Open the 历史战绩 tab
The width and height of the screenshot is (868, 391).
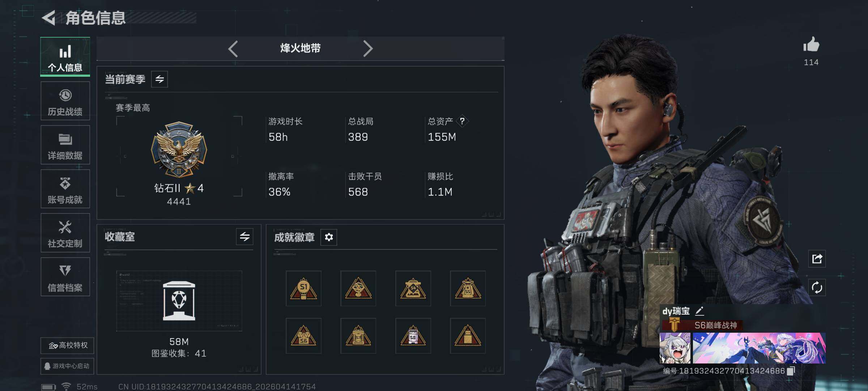(x=65, y=101)
